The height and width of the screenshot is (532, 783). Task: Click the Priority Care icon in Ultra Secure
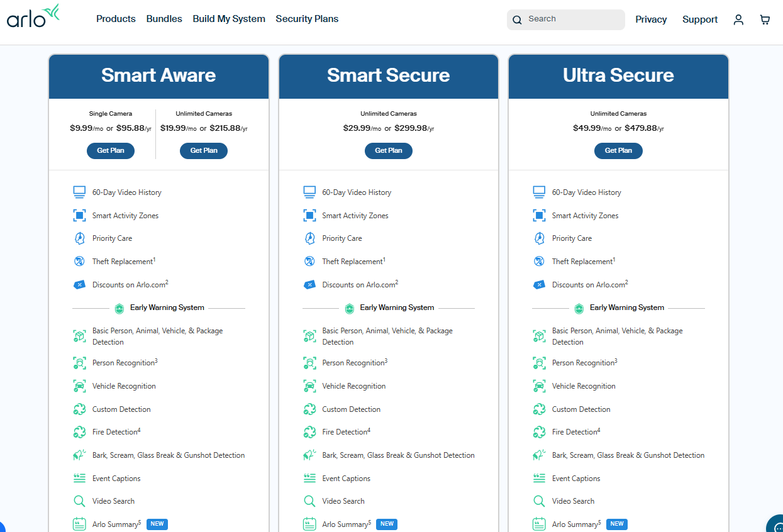pos(539,238)
